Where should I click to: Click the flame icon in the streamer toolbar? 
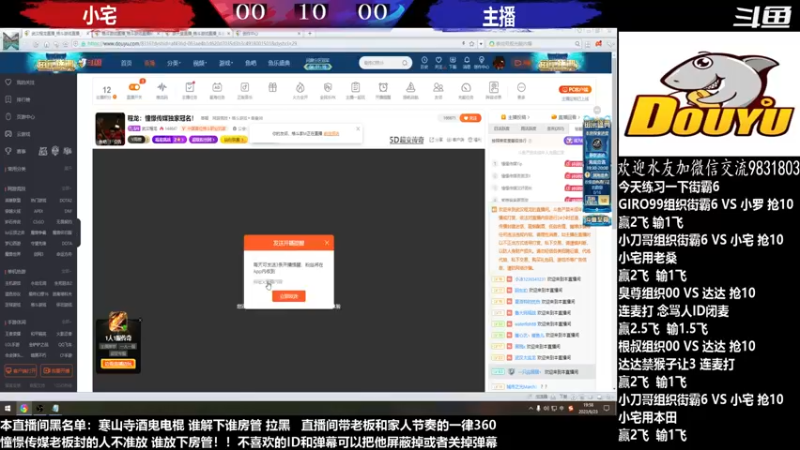[x=300, y=87]
